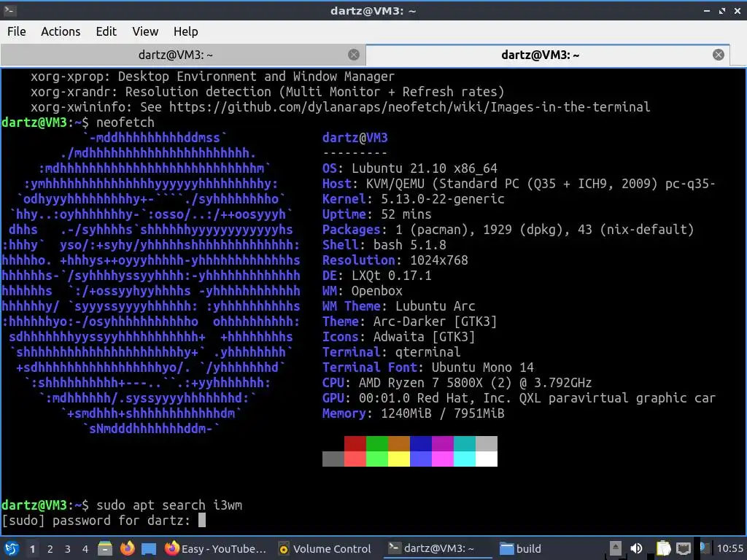
Task: Click the 'qterminal' terminal value
Action: coord(427,352)
